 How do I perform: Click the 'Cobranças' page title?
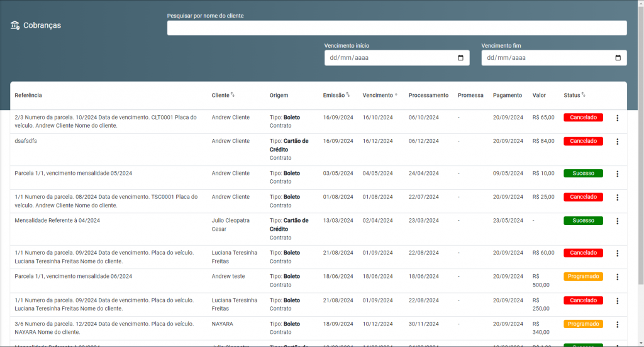click(x=42, y=26)
